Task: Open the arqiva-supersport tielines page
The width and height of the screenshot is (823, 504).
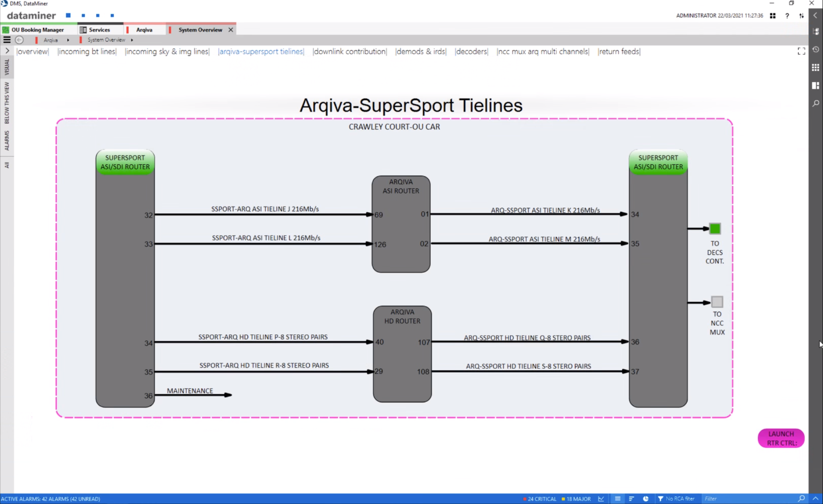Action: tap(261, 51)
